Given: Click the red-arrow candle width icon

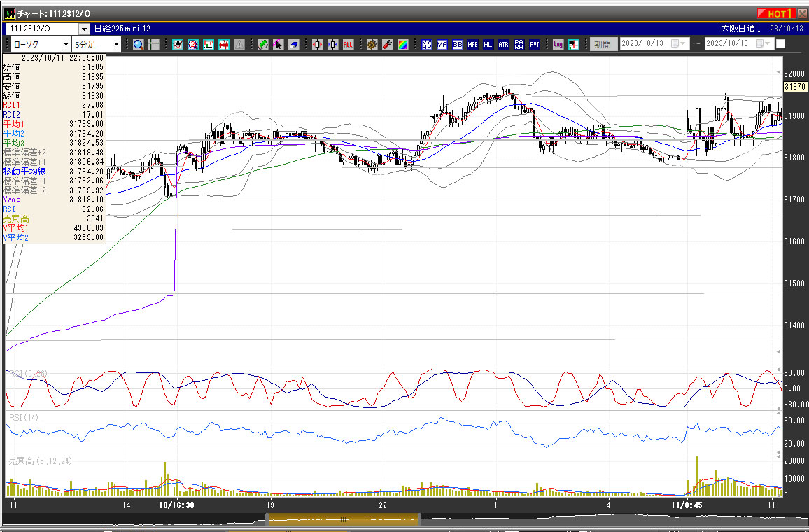Looking at the screenshot, I should pos(317,45).
